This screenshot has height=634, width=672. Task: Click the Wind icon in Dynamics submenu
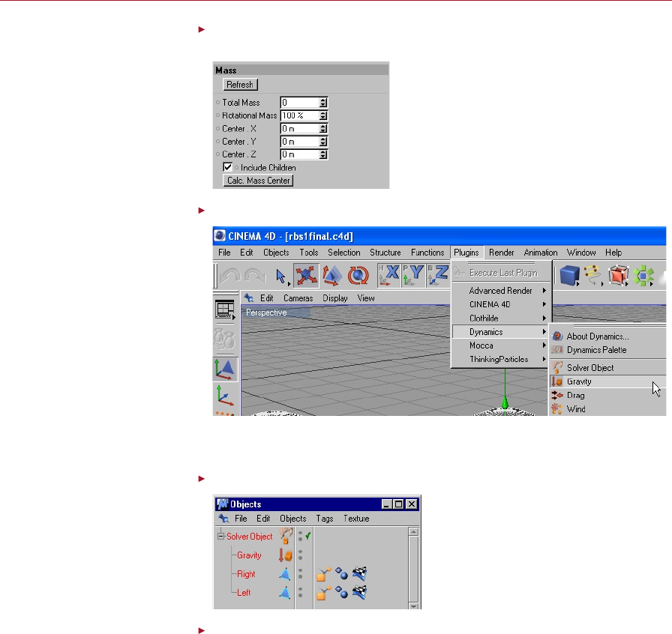pyautogui.click(x=556, y=408)
